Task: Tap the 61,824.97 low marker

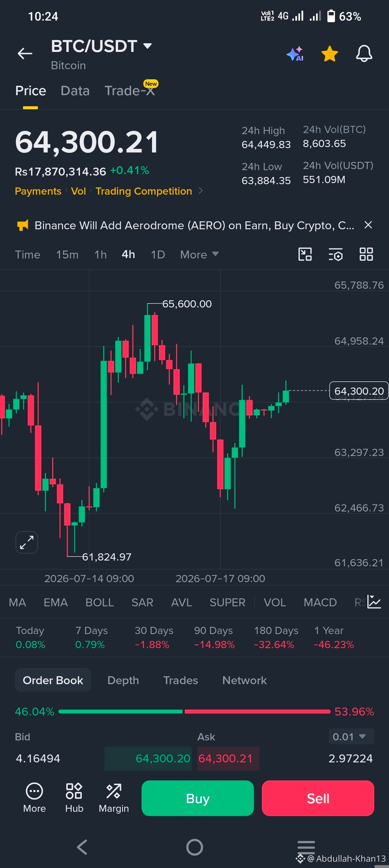Action: point(107,557)
